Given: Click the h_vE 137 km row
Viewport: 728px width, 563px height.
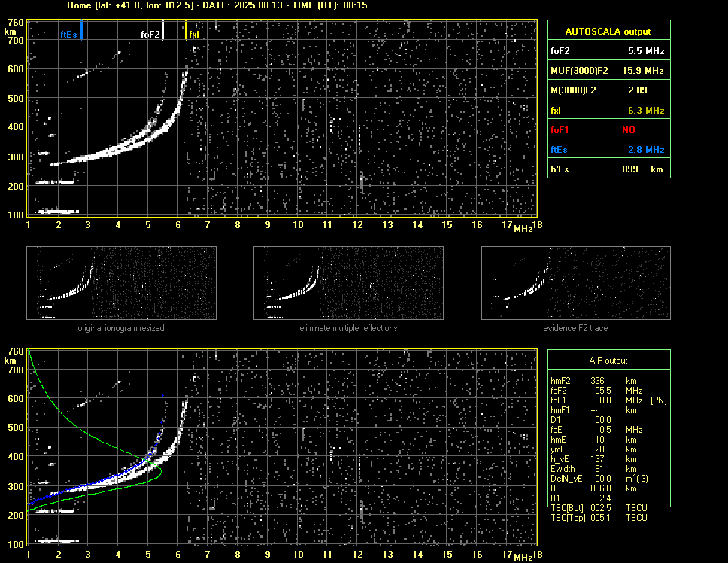Looking at the screenshot, I should [593, 459].
